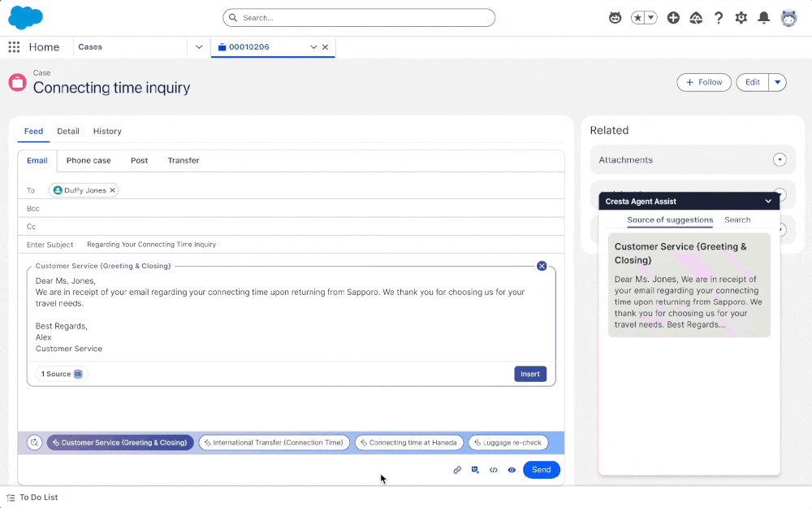
Task: Click the insert template icon
Action: (475, 470)
